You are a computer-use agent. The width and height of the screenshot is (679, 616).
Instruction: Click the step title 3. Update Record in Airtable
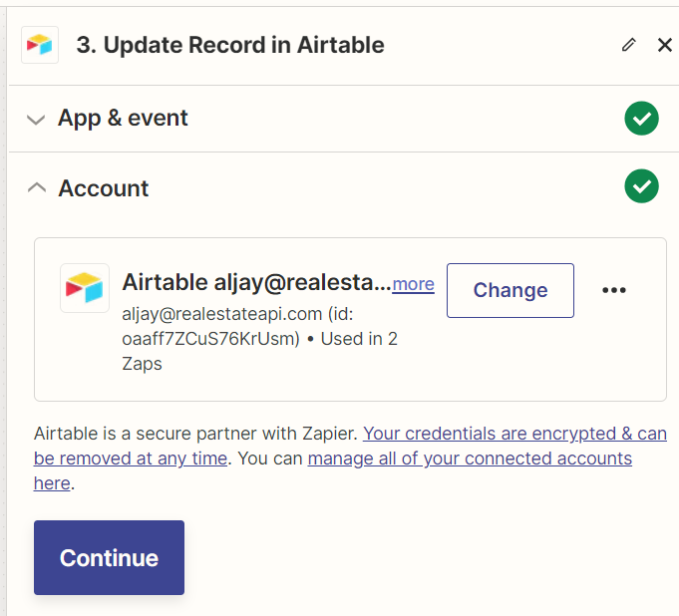click(x=230, y=45)
